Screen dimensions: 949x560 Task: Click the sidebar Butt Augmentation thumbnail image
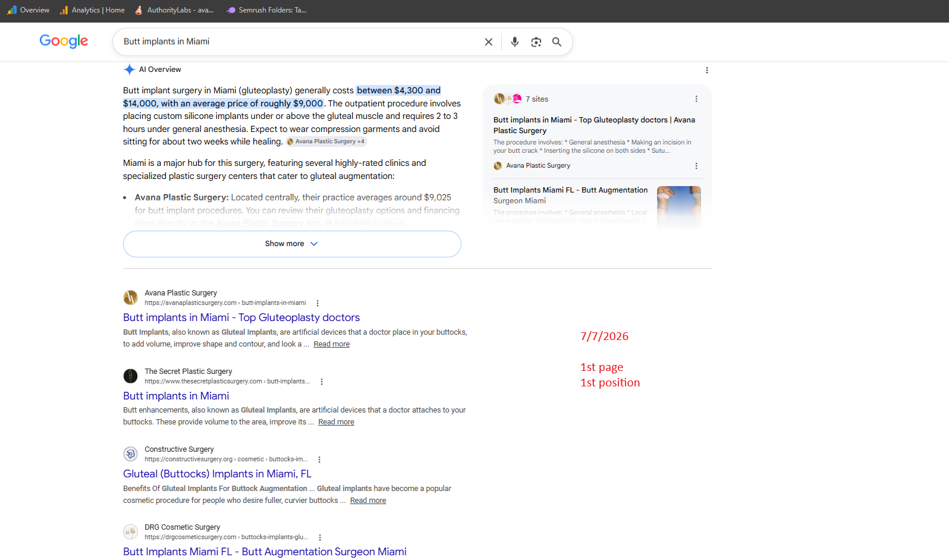[679, 207]
